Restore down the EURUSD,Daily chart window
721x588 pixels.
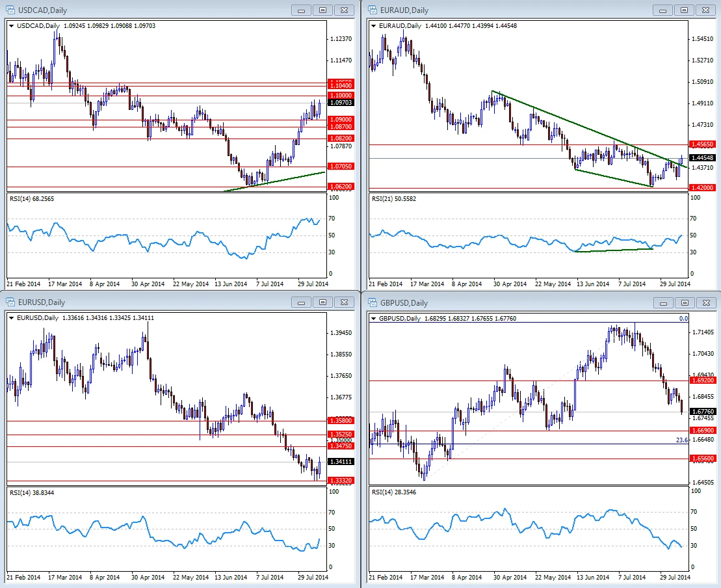(x=323, y=302)
